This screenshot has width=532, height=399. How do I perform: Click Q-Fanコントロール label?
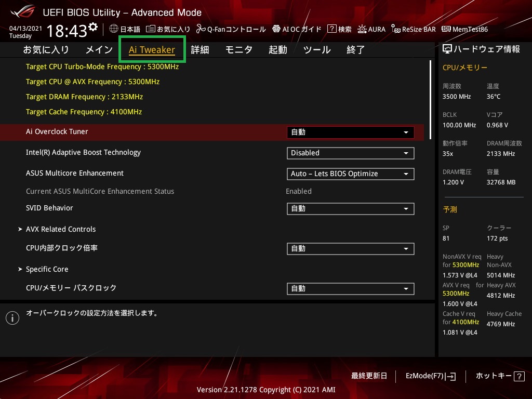pyautogui.click(x=236, y=29)
